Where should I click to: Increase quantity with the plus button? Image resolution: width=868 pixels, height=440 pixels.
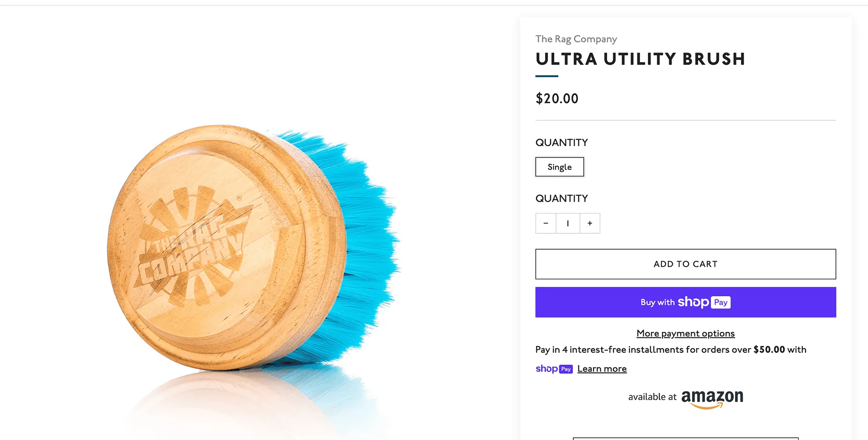click(590, 223)
